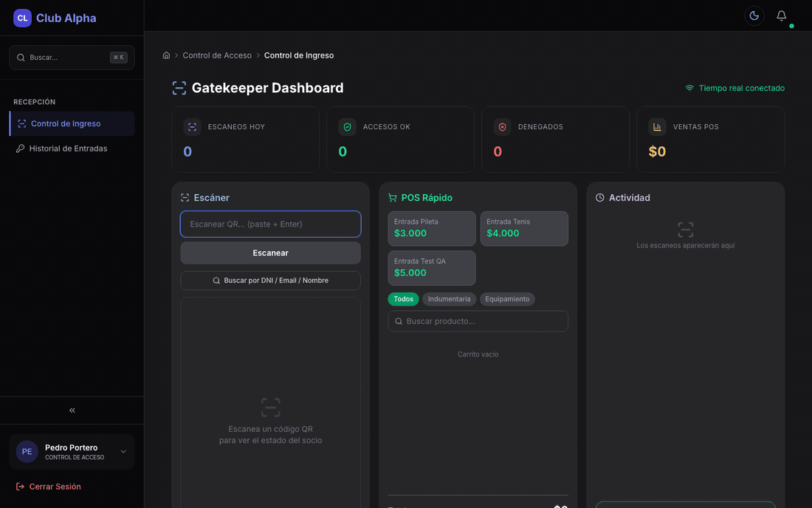
Task: Click the PE user avatar
Action: [27, 452]
